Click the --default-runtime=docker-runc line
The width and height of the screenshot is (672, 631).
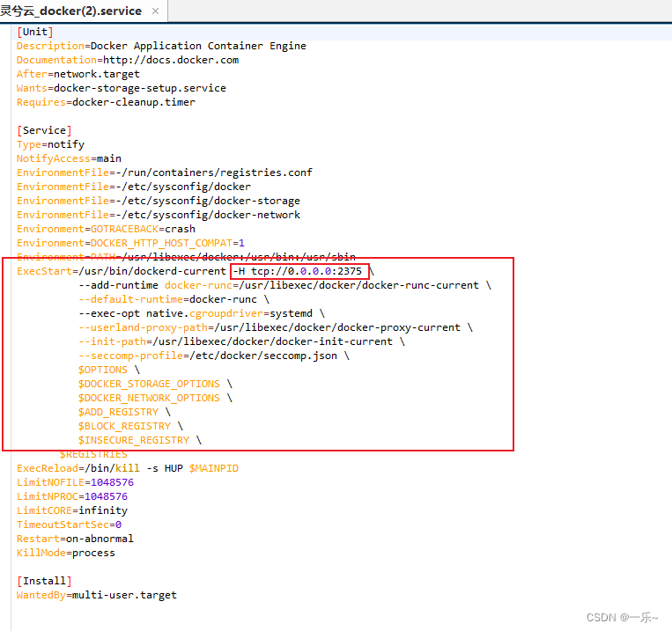[174, 299]
